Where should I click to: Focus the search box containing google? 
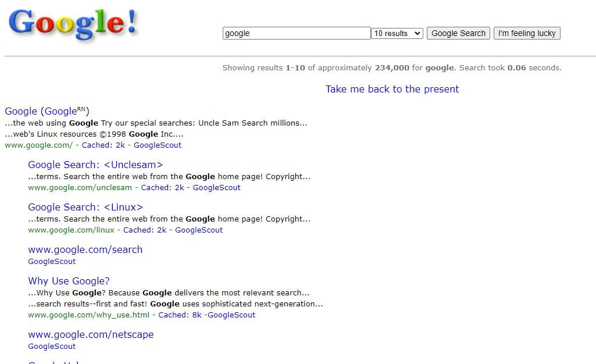[x=297, y=33]
